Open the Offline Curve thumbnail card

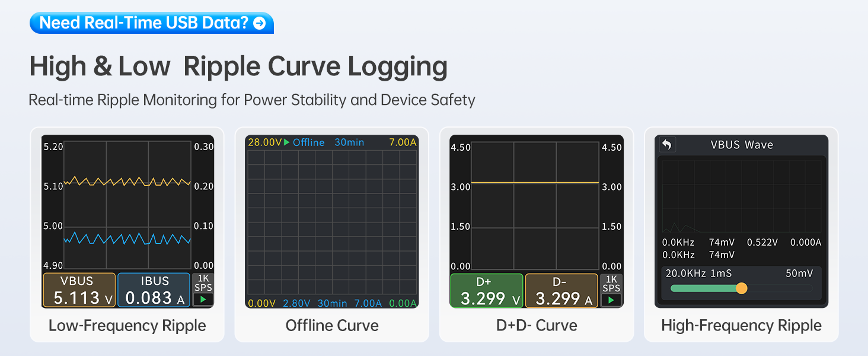click(x=332, y=234)
